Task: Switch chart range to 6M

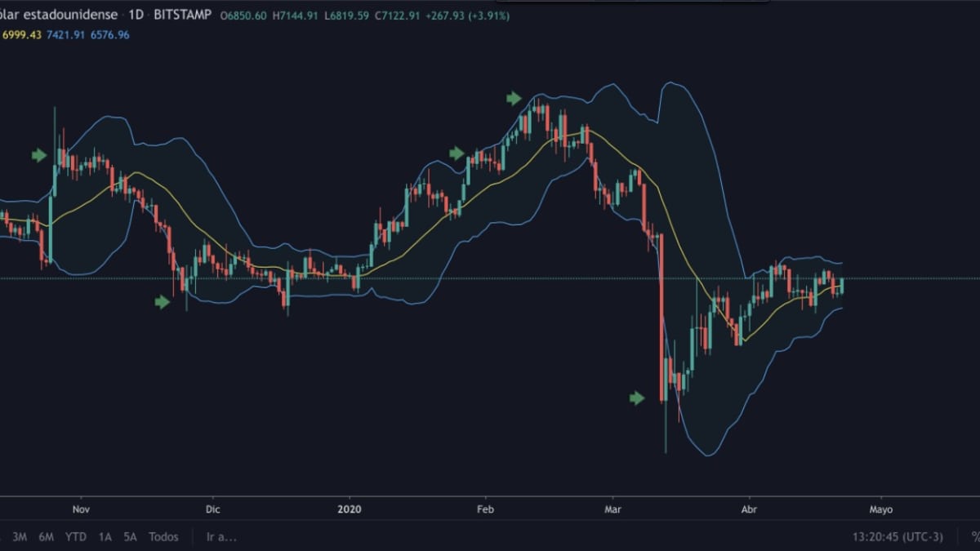Action: pyautogui.click(x=47, y=536)
